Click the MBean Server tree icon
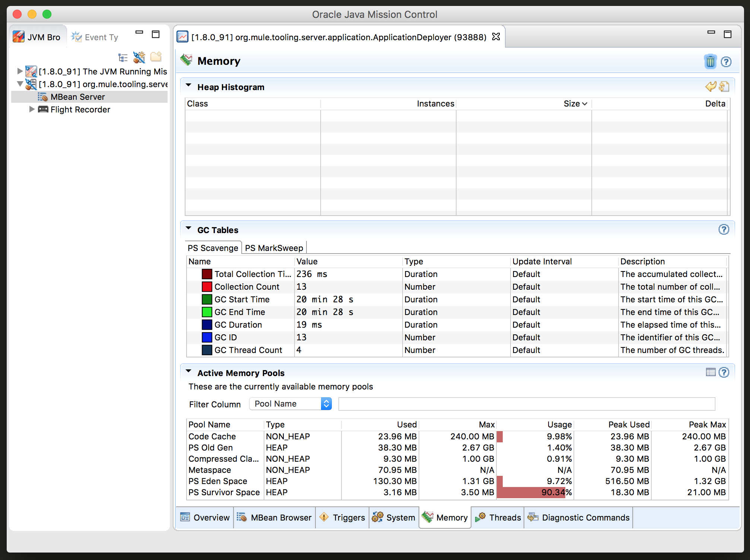This screenshot has height=560, width=750. pos(43,97)
